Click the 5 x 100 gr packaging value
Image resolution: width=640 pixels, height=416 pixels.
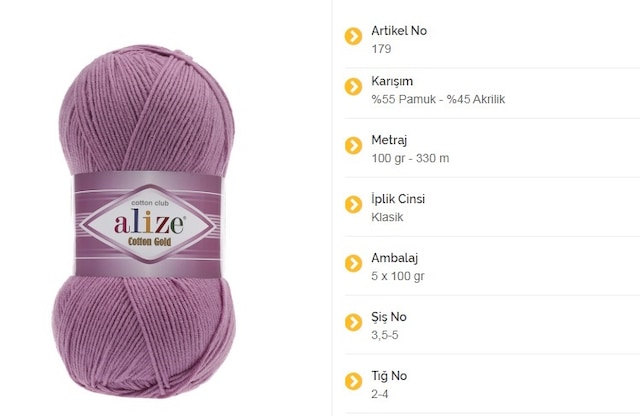pos(398,276)
